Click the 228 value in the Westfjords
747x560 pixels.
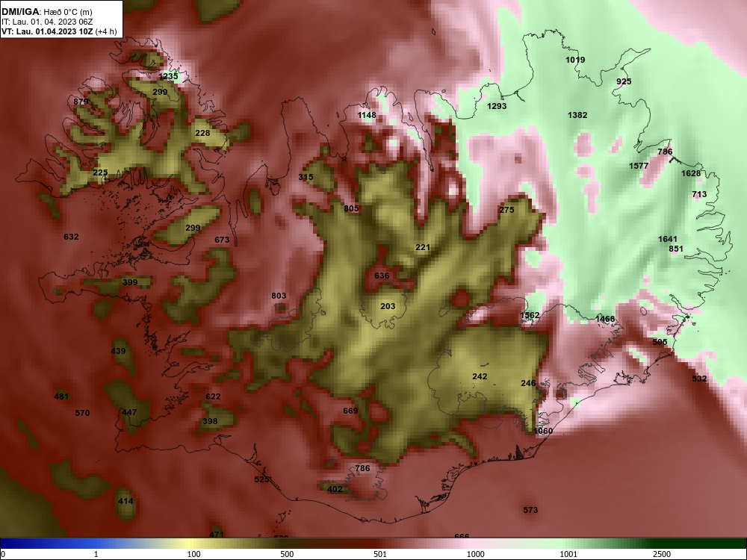click(202, 133)
